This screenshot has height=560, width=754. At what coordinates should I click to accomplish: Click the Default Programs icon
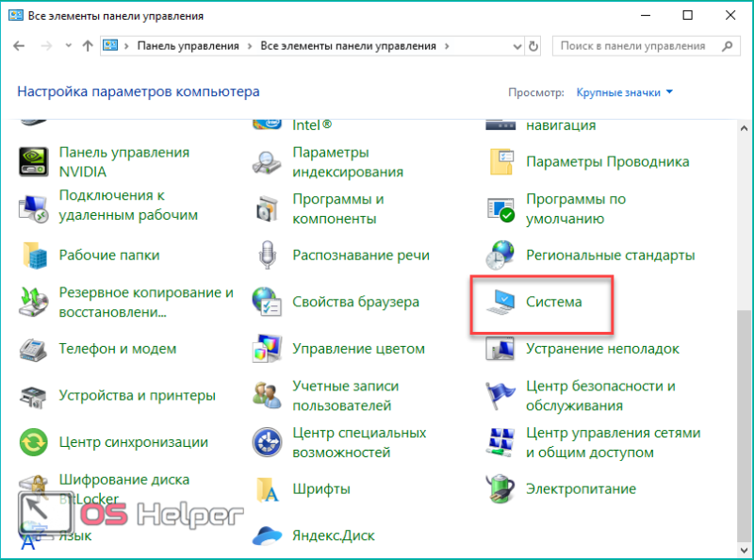point(500,208)
